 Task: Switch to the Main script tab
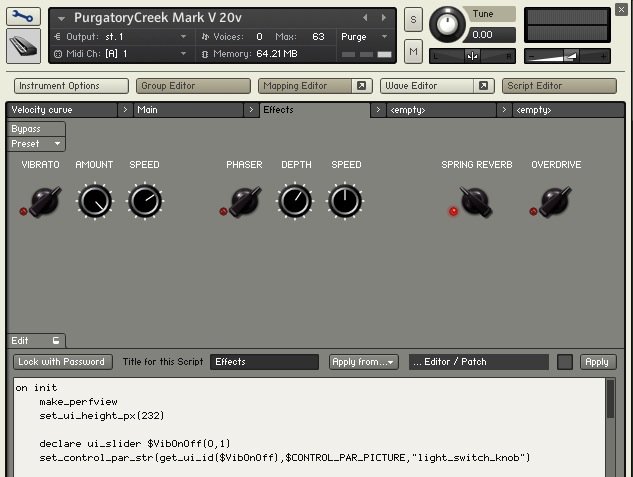[190, 110]
